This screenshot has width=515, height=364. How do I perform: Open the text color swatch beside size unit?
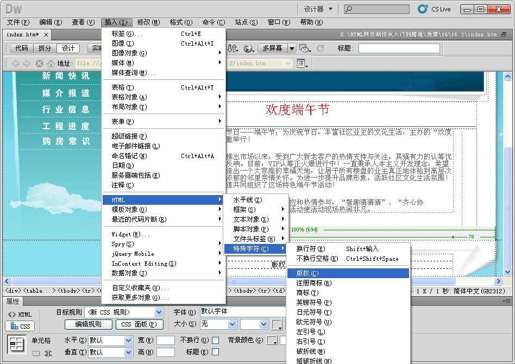[277, 324]
